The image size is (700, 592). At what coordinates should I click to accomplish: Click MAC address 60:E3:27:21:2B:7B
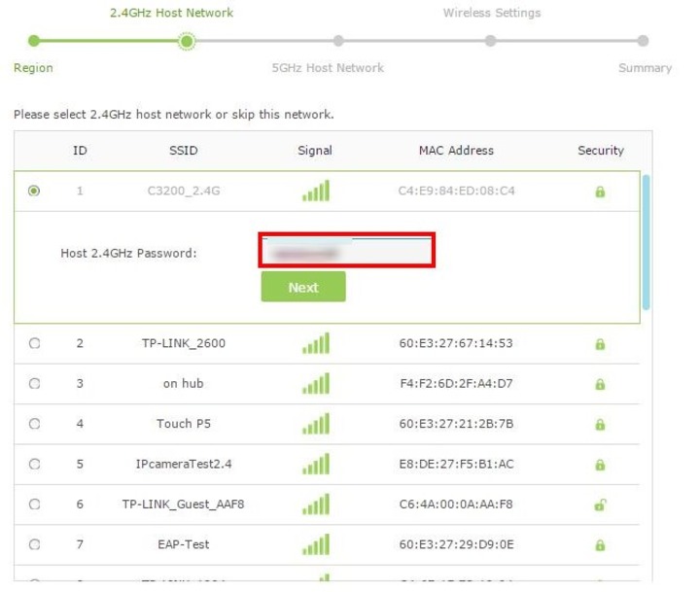click(456, 424)
